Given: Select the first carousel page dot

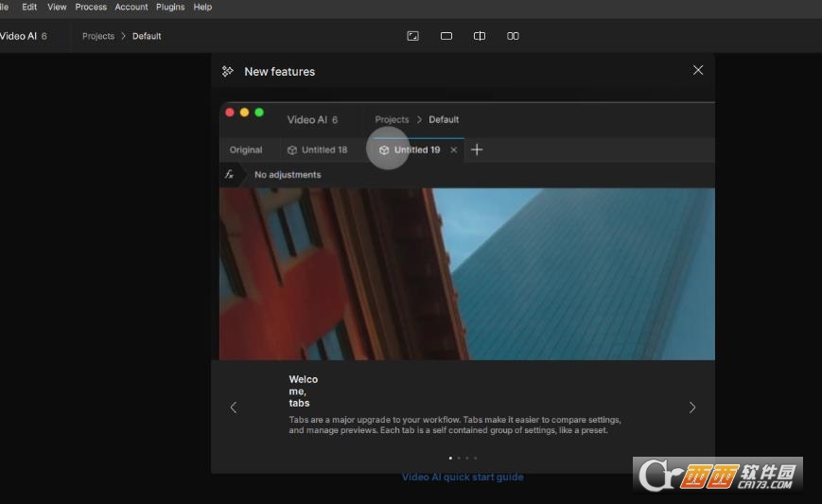Looking at the screenshot, I should pyautogui.click(x=450, y=458).
